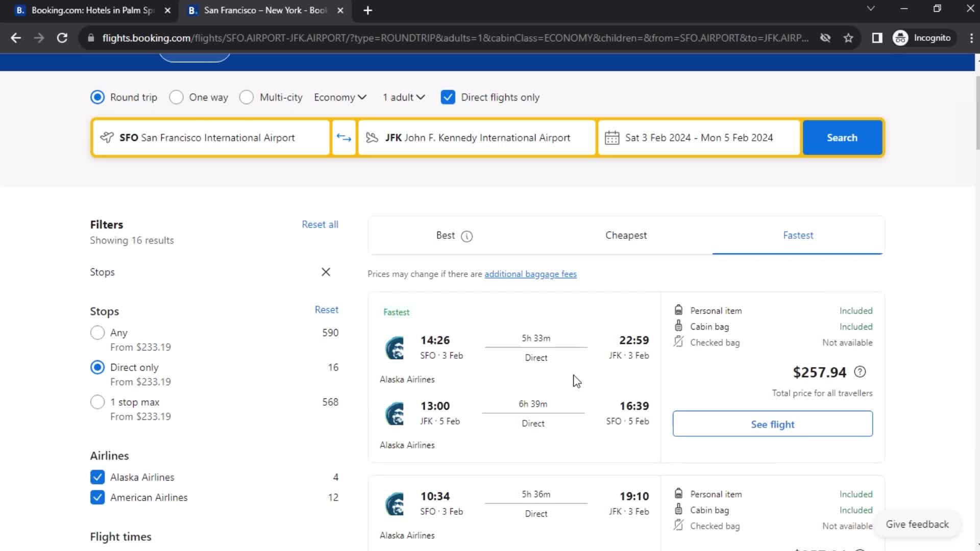Screen dimensions: 980x551
Task: Click the third-party cookies blocked eye icon
Action: pyautogui.click(x=825, y=38)
